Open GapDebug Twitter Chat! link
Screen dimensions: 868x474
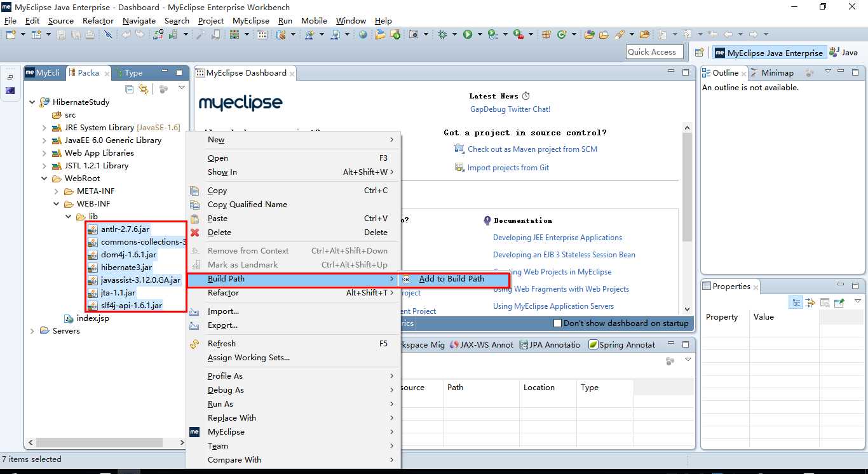pyautogui.click(x=510, y=109)
